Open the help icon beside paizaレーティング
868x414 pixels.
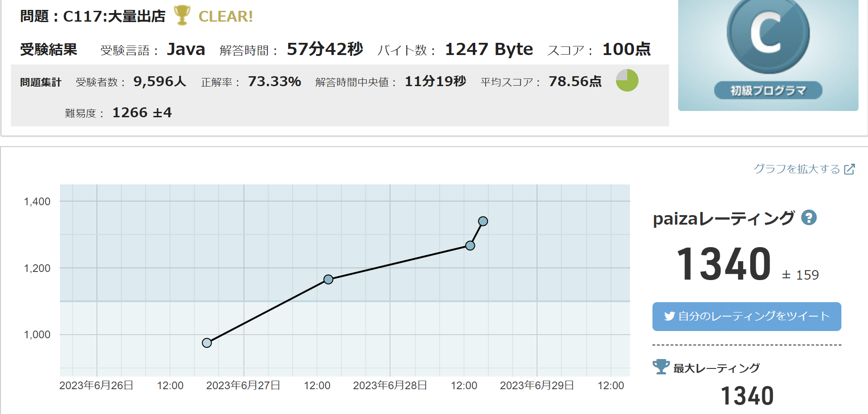tap(808, 218)
